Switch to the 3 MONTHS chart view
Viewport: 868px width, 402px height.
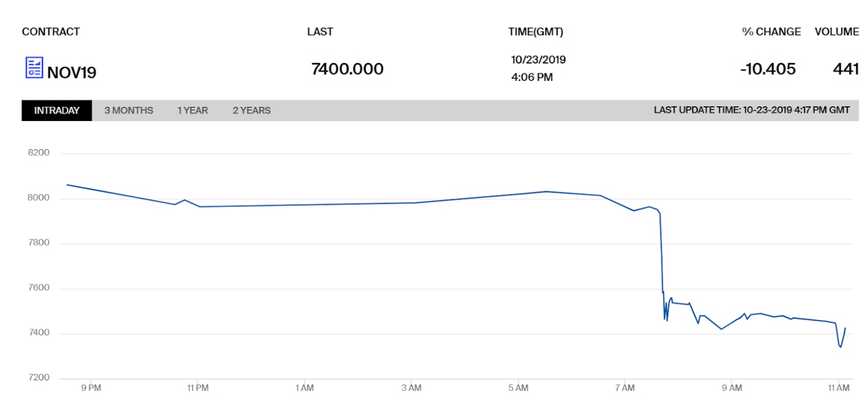tap(128, 111)
